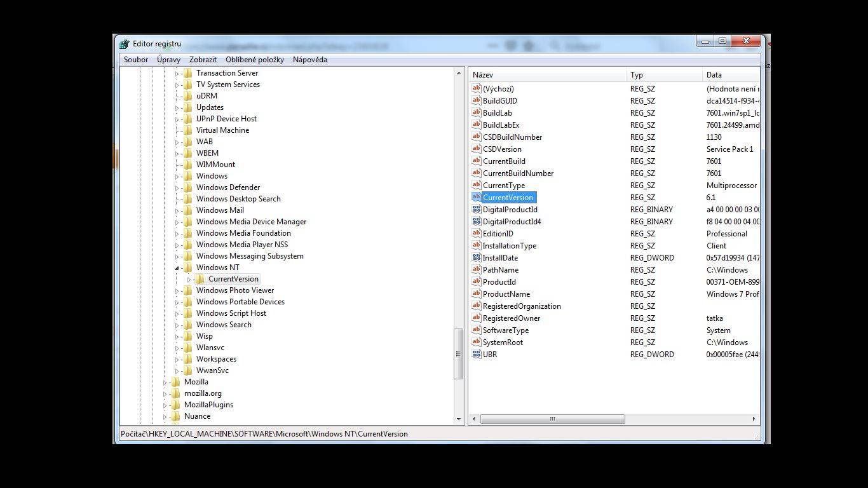Viewport: 868px width, 488px height.
Task: Sort values by the Data column header
Action: 731,75
